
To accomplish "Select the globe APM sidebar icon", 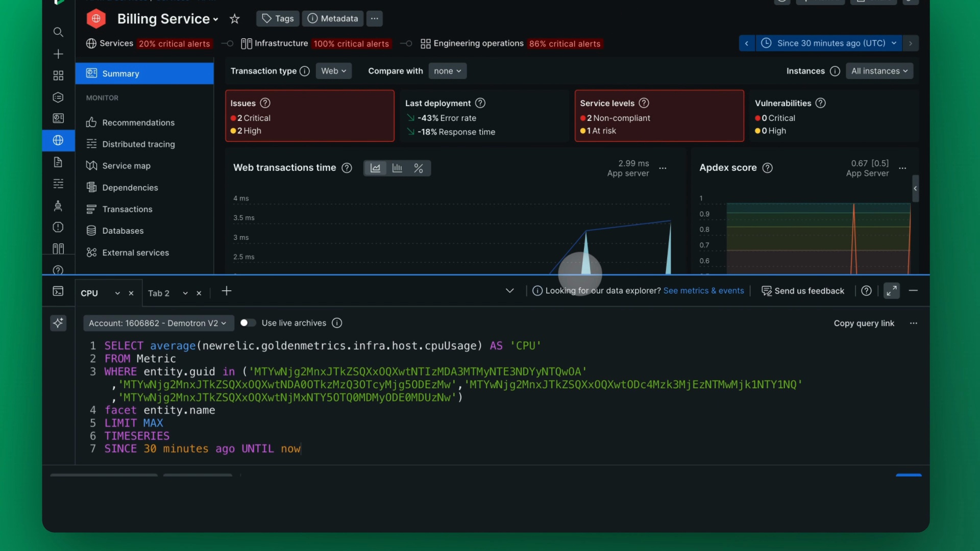I will click(x=58, y=140).
